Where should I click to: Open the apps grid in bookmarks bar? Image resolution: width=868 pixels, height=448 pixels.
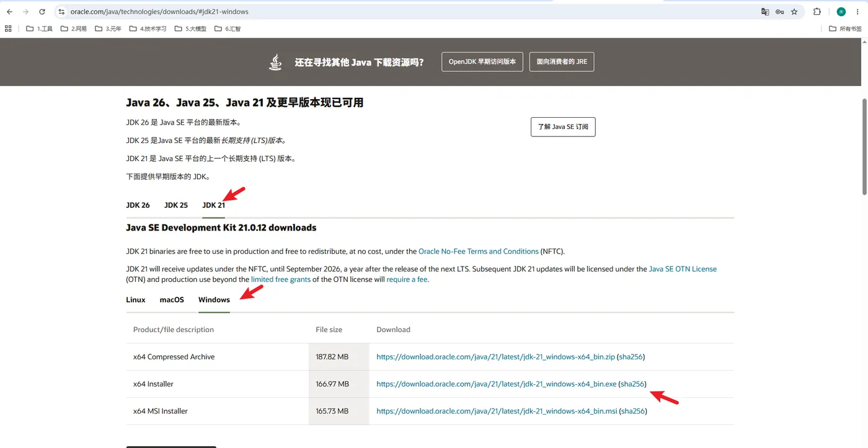tap(8, 29)
